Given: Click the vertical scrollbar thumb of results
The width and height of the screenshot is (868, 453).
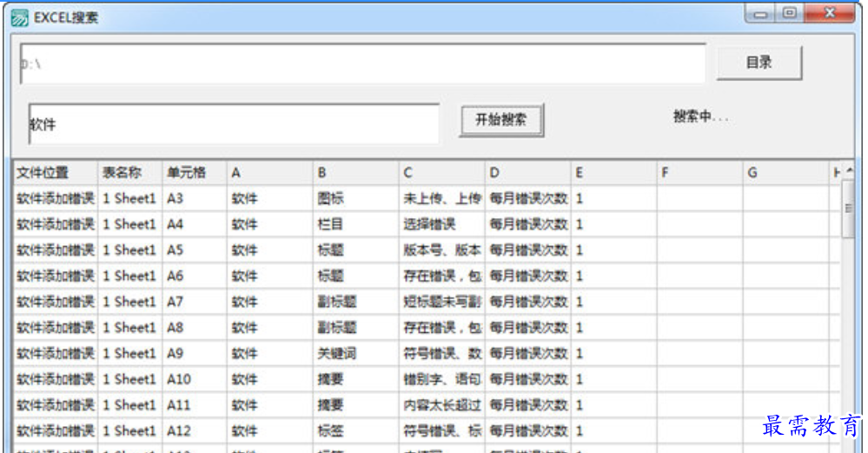Looking at the screenshot, I should point(848,208).
